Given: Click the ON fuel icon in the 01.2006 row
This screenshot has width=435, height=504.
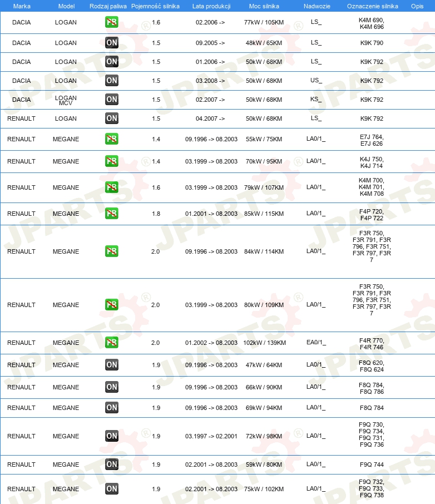Looking at the screenshot, I should click(112, 61).
